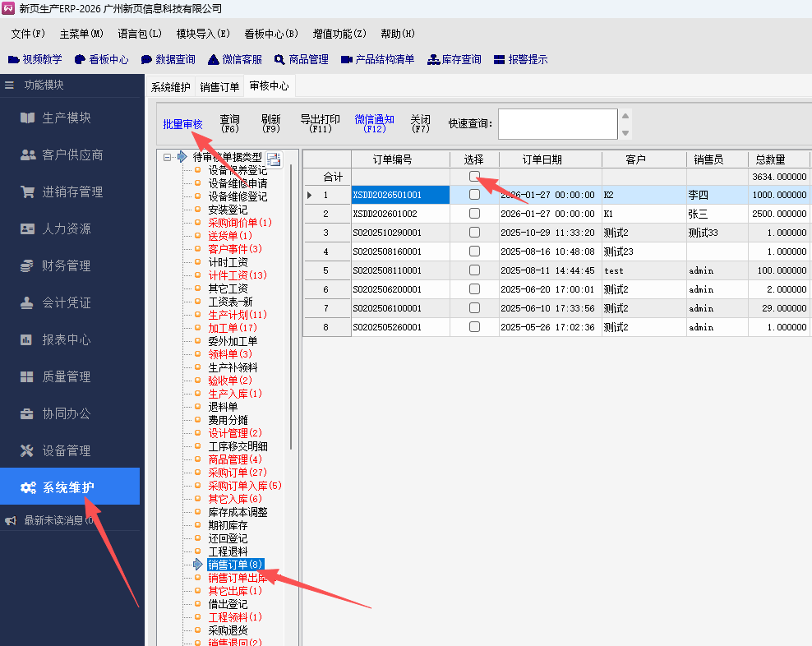Click the down arrow beside quick search box
This screenshot has width=812, height=646.
(625, 132)
